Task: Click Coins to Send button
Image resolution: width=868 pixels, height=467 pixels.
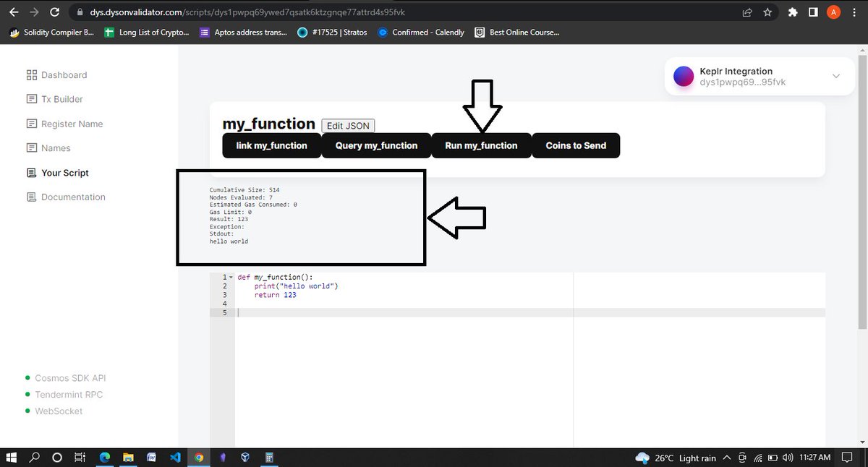Action: point(576,145)
